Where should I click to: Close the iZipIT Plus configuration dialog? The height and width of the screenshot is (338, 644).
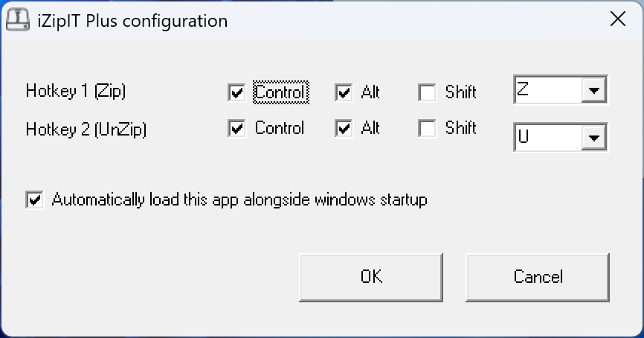coord(617,20)
